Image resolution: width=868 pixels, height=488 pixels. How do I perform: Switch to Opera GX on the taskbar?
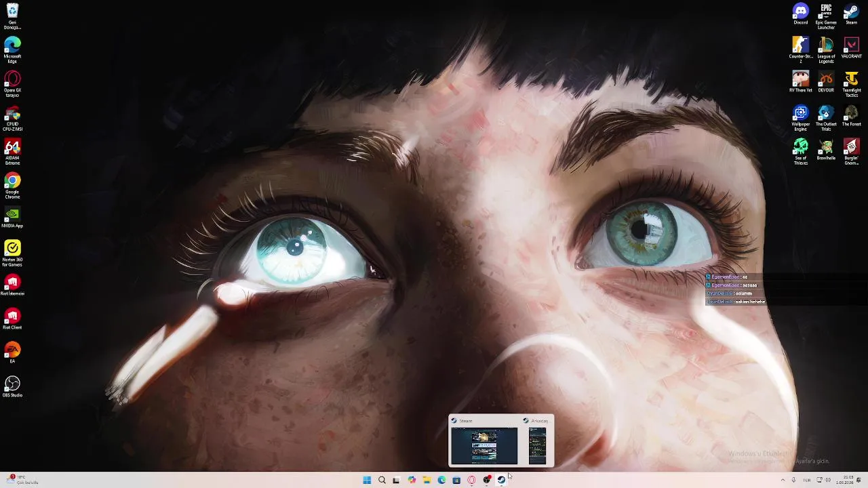pyautogui.click(x=471, y=480)
